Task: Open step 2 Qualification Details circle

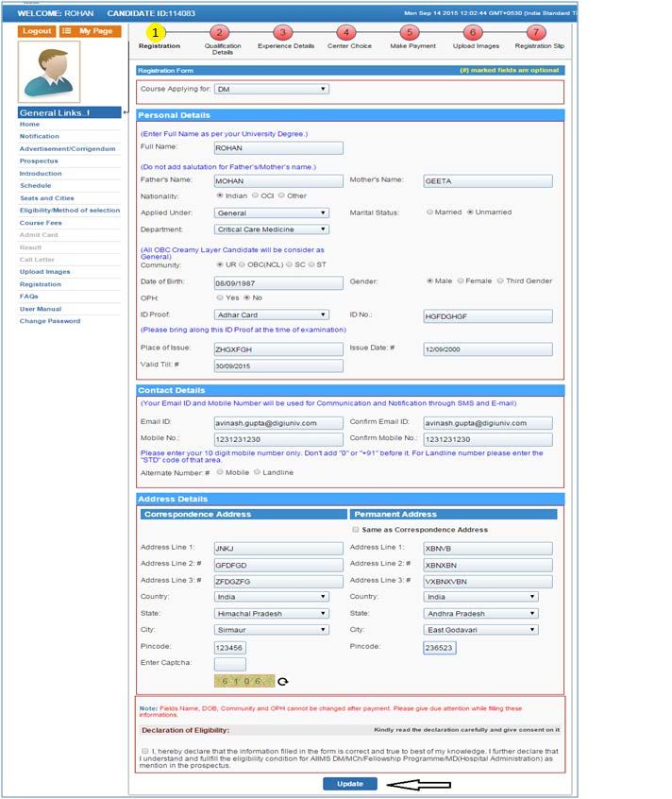Action: point(219,33)
